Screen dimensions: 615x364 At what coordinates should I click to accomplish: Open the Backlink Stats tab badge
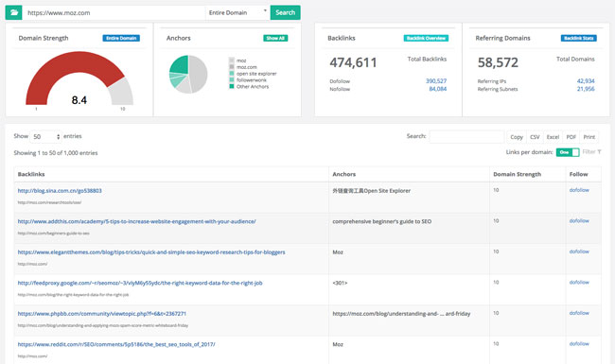pyautogui.click(x=578, y=38)
